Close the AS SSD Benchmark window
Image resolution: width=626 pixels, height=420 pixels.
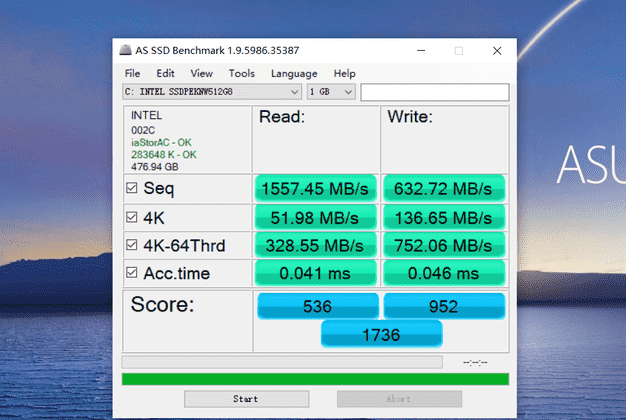tap(497, 51)
